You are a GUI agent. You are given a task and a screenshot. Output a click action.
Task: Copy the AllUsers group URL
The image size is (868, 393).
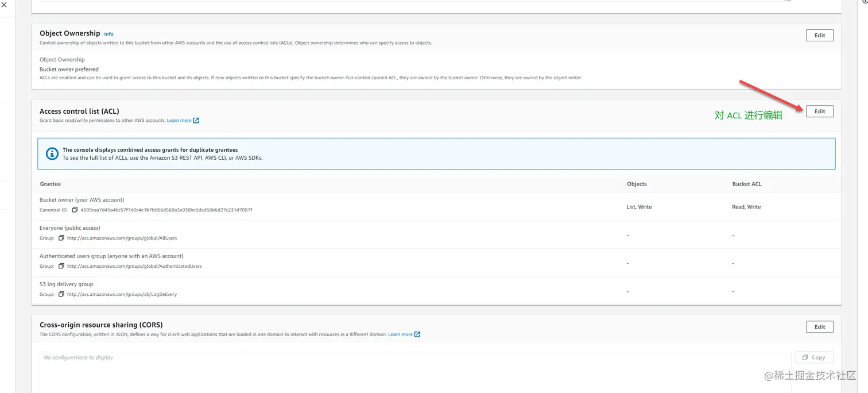pyautogui.click(x=61, y=238)
